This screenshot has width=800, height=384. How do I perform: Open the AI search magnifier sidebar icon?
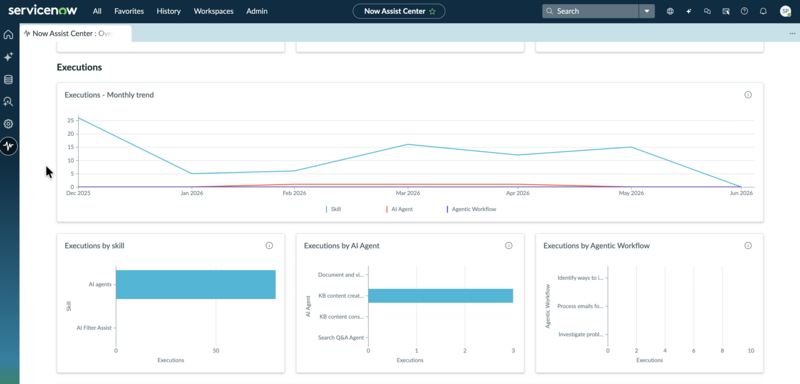pyautogui.click(x=8, y=101)
